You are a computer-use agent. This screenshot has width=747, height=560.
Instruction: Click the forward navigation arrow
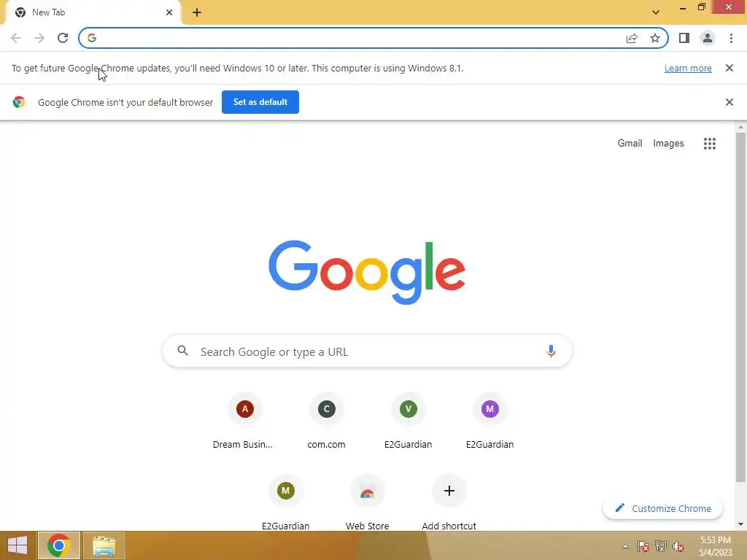coord(39,38)
